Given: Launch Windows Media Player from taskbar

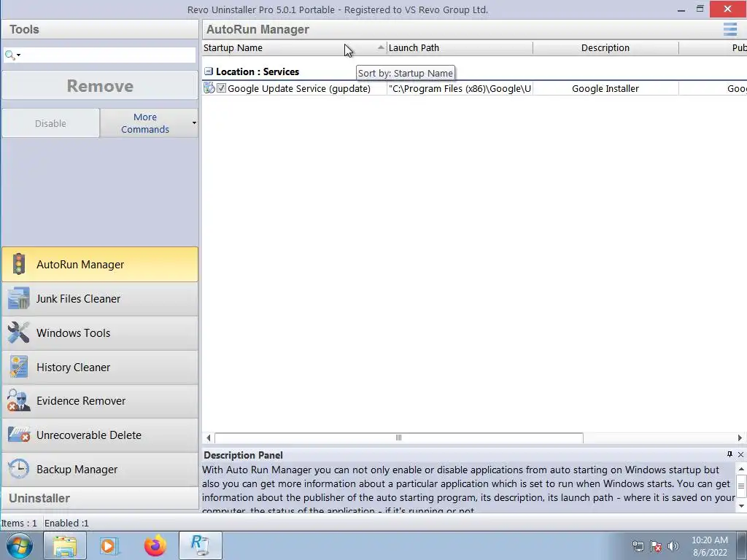Looking at the screenshot, I should pos(109,545).
